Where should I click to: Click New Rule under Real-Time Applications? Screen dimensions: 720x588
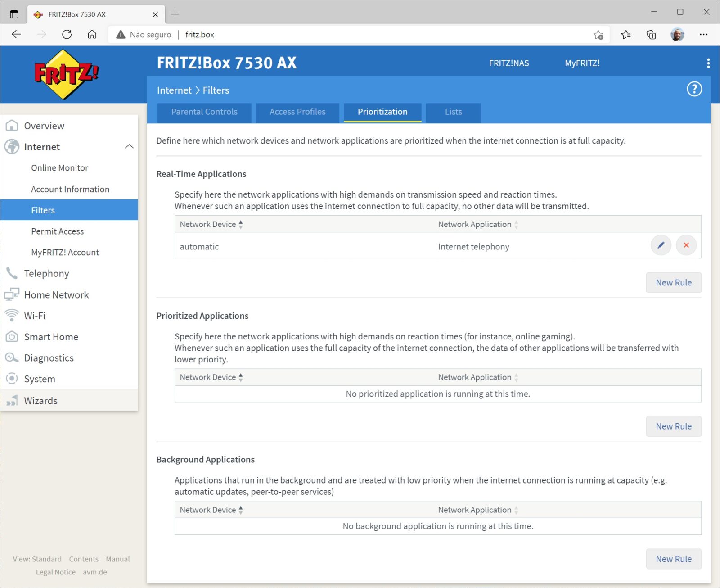(673, 282)
